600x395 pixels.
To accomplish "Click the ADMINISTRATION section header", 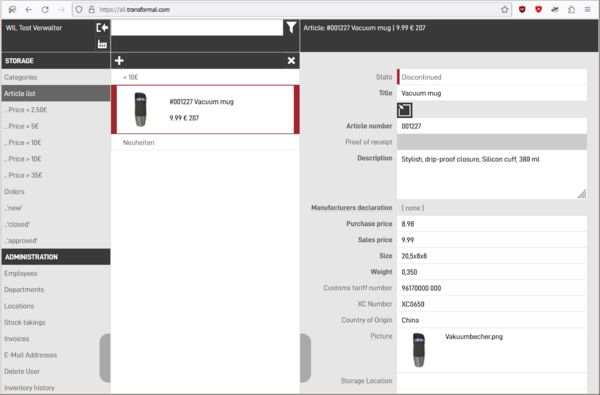I will (x=56, y=257).
